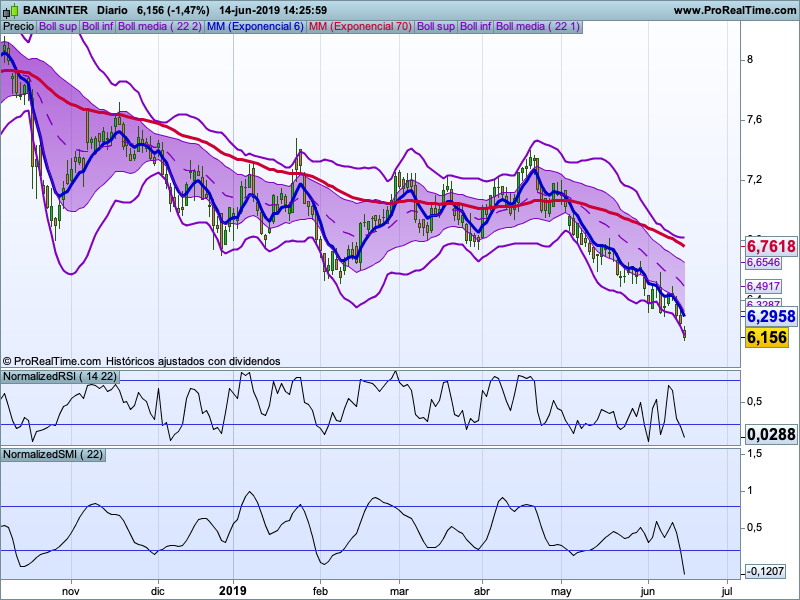Viewport: 800px width, 600px height.
Task: Click Boll sup label right after Precio
Action: (x=58, y=27)
